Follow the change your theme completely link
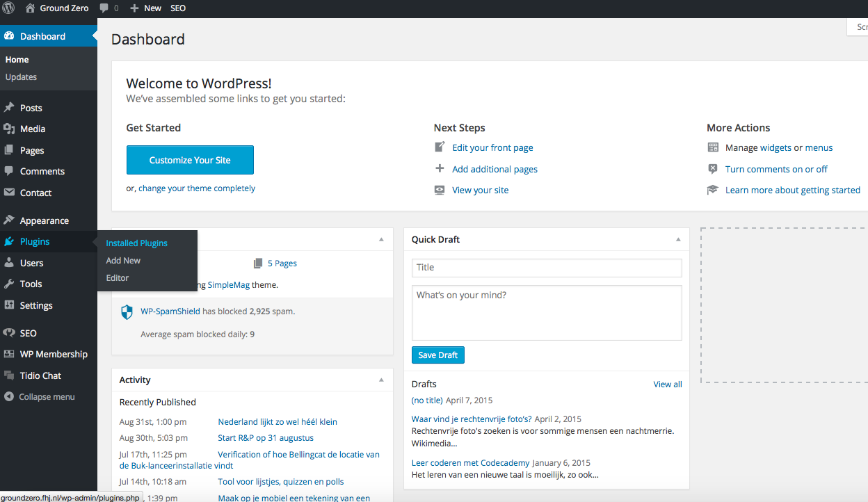This screenshot has width=868, height=502. click(x=197, y=188)
